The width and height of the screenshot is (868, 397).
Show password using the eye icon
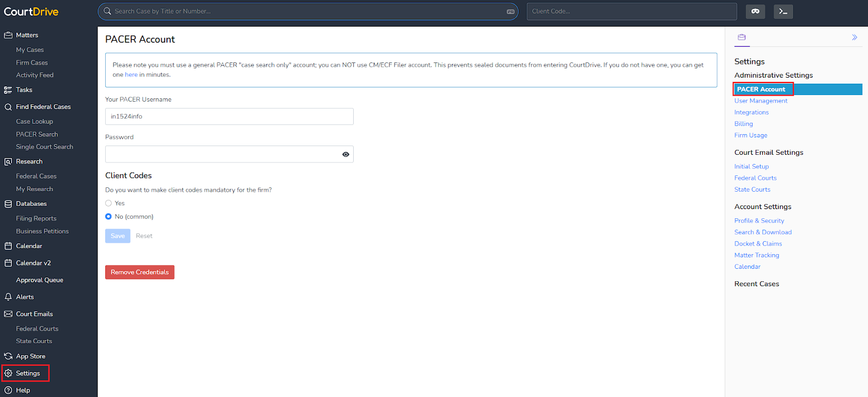pyautogui.click(x=346, y=154)
